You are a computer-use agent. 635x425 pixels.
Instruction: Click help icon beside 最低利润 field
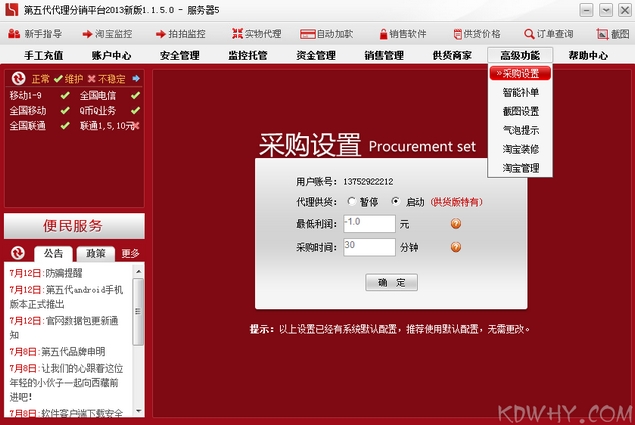tap(456, 223)
